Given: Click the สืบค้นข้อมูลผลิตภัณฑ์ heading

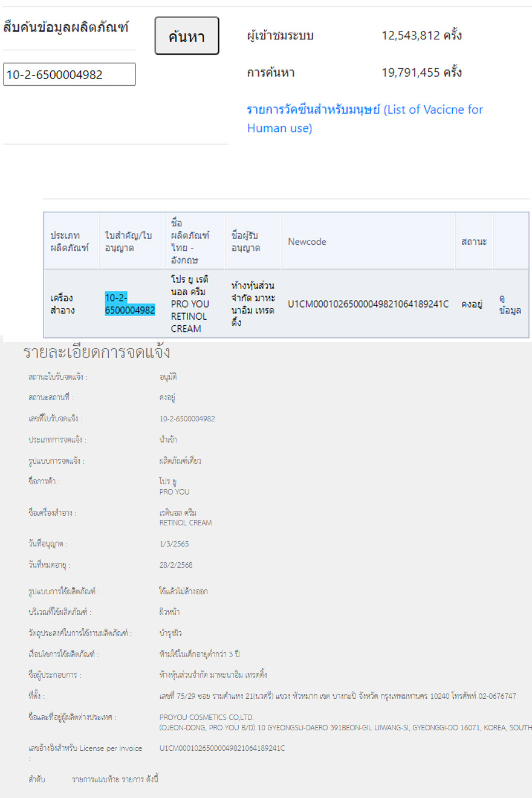Looking at the screenshot, I should (66, 27).
